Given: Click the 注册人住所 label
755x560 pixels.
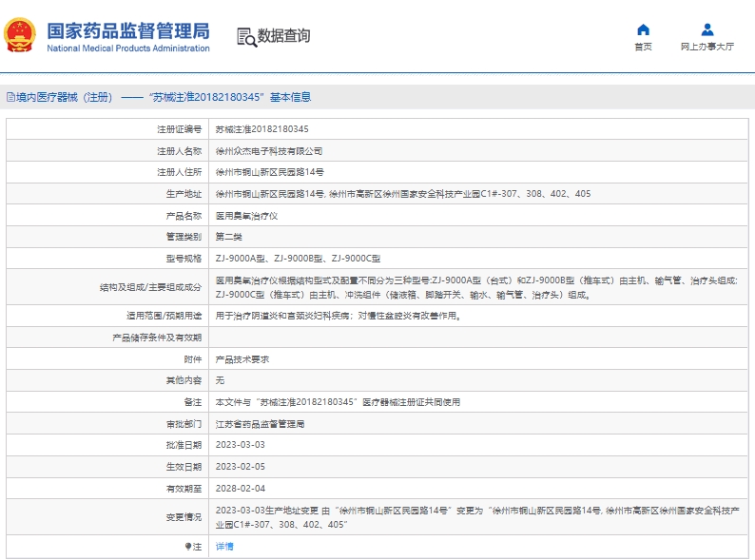Looking at the screenshot, I should pos(179,172).
